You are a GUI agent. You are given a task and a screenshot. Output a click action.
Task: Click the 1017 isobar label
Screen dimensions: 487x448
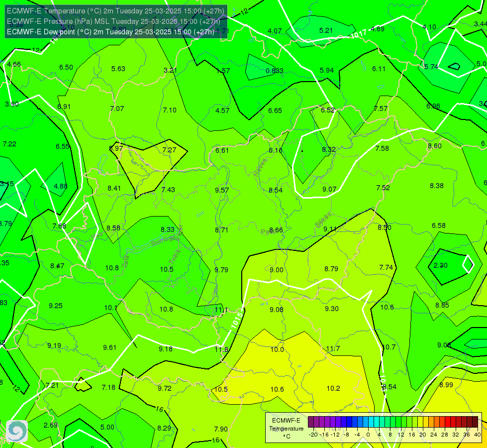point(359,33)
